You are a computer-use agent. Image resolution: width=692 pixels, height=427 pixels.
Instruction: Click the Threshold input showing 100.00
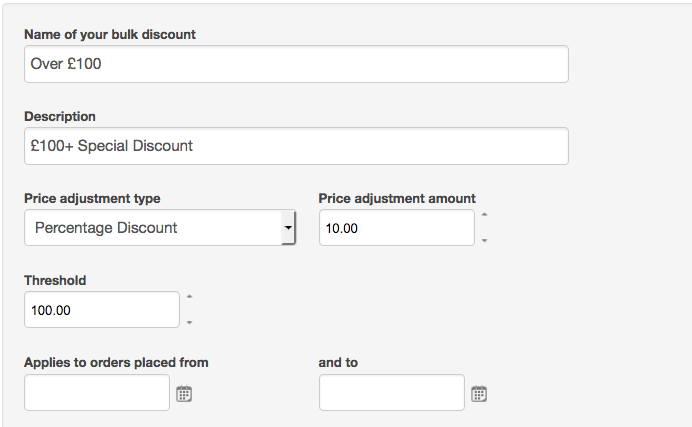102,310
